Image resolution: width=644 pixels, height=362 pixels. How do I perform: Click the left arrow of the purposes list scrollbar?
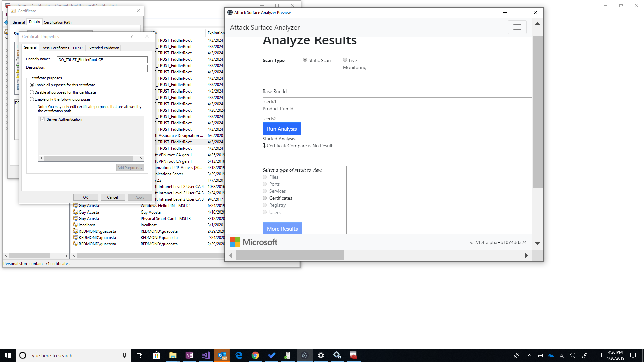point(41,158)
